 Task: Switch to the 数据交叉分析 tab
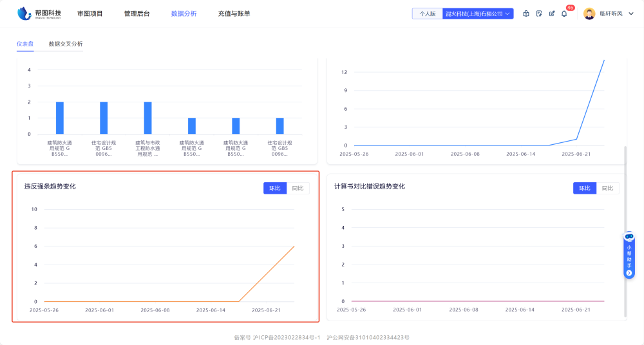pyautogui.click(x=66, y=44)
